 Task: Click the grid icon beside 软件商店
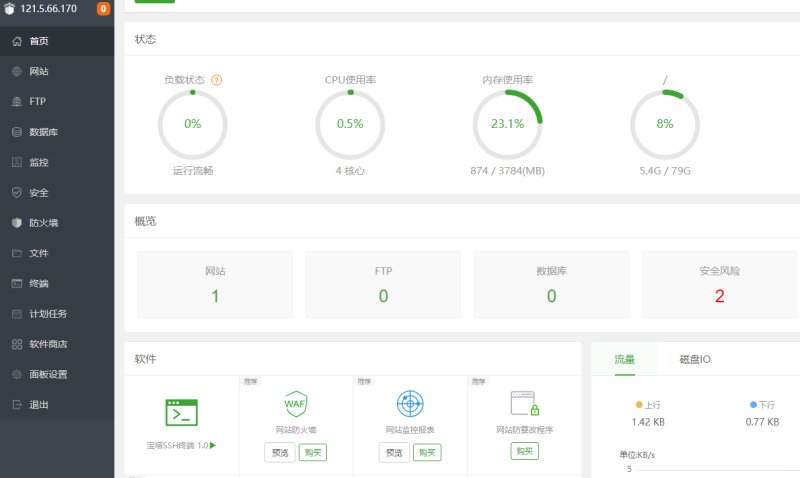17,344
